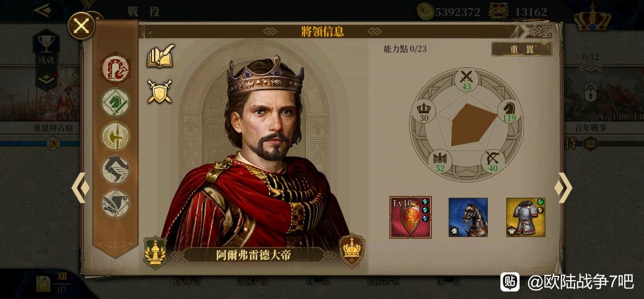The width and height of the screenshot is (644, 299).
Task: Open the shield and crossed swords icon
Action: click(x=160, y=92)
